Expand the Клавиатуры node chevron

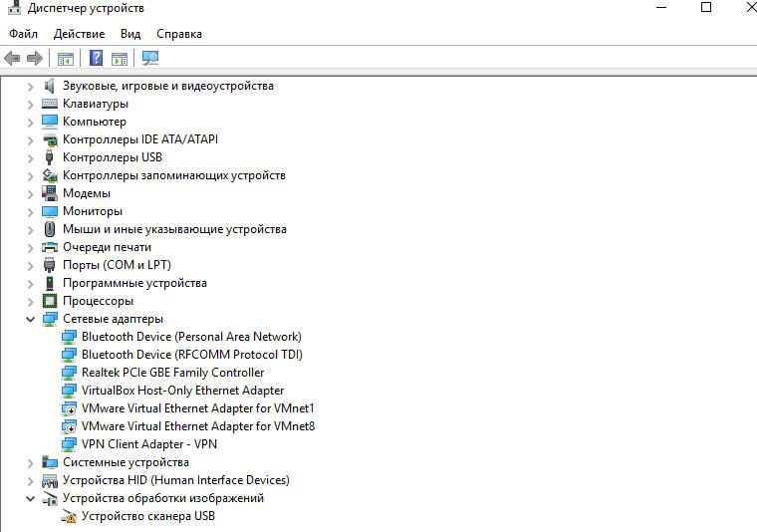click(31, 105)
